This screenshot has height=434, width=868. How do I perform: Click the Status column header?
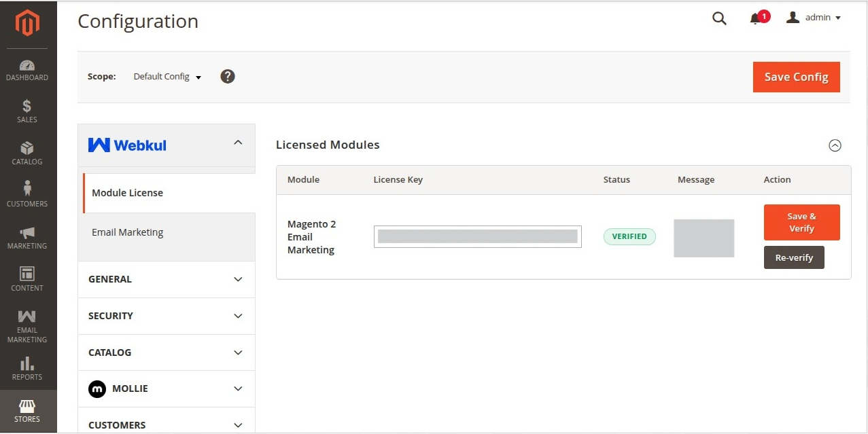[x=617, y=180]
